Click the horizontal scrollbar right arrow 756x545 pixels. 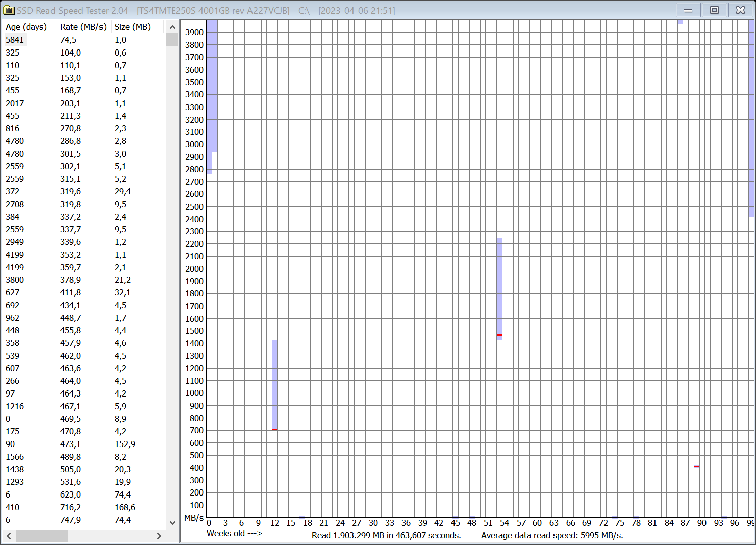click(x=160, y=536)
